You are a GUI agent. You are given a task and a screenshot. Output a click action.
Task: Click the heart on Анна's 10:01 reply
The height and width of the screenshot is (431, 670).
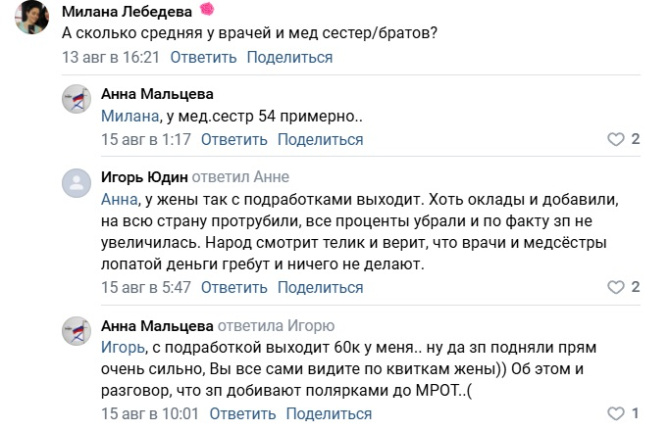point(616,413)
